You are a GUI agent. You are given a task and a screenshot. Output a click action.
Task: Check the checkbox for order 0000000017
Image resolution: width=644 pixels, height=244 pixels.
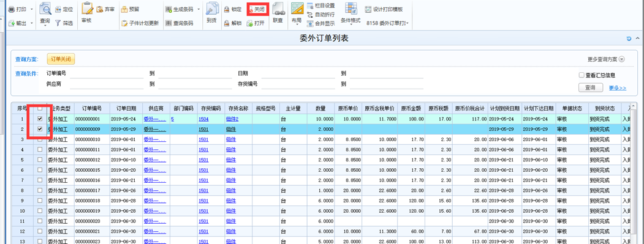[x=40, y=190]
